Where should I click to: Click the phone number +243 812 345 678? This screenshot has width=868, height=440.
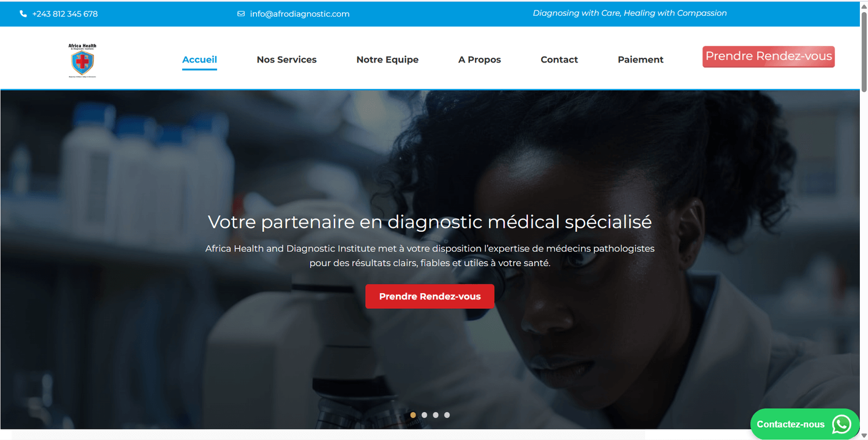tap(65, 14)
